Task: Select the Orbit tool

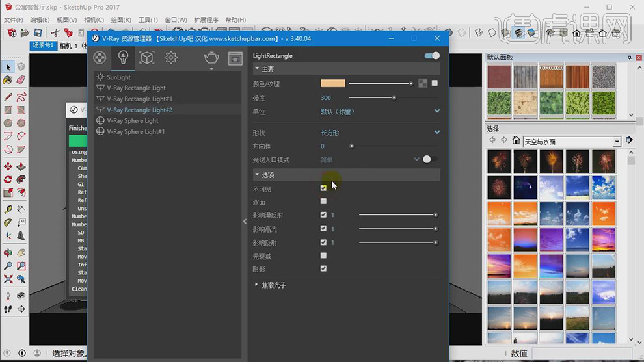Action: (x=8, y=252)
